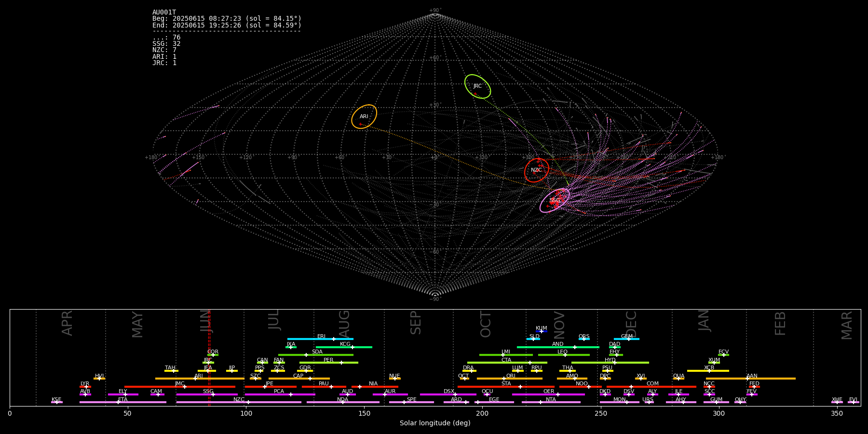Click the 'Solar longitude (deg)' axis label

pos(435,423)
